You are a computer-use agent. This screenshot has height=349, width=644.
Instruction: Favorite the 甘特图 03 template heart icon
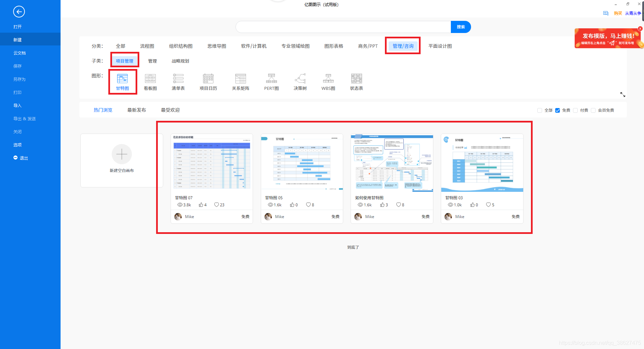[x=488, y=205]
